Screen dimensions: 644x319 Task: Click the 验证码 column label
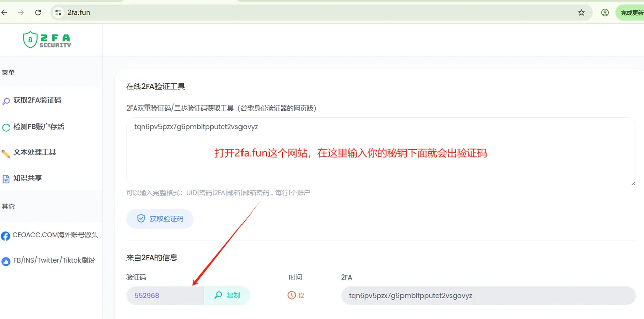136,277
